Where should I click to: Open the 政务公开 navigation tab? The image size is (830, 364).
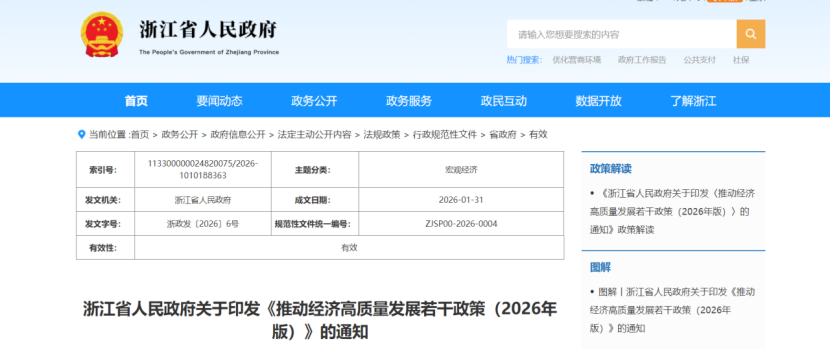(314, 101)
